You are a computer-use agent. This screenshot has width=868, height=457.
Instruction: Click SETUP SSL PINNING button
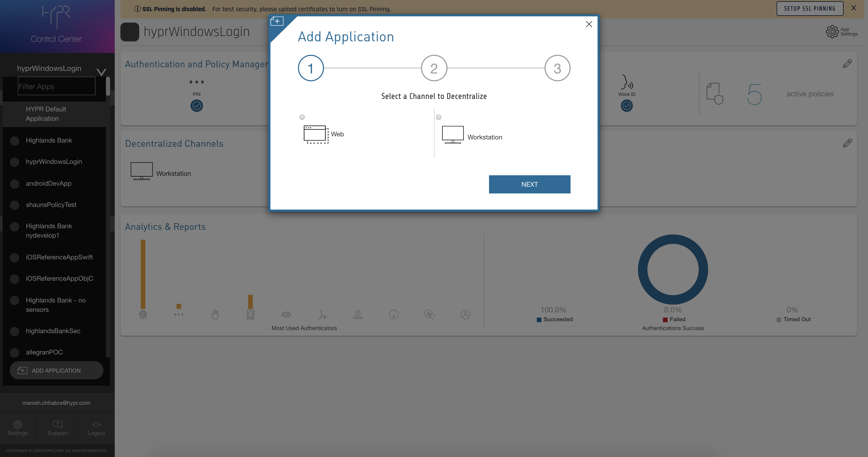click(x=809, y=8)
